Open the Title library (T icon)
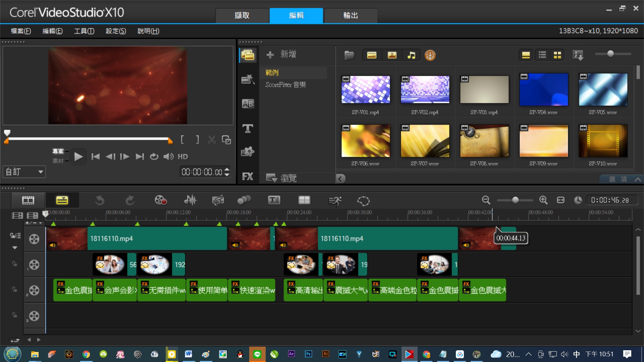Screen dimensions: 644x362 pyautogui.click(x=248, y=128)
